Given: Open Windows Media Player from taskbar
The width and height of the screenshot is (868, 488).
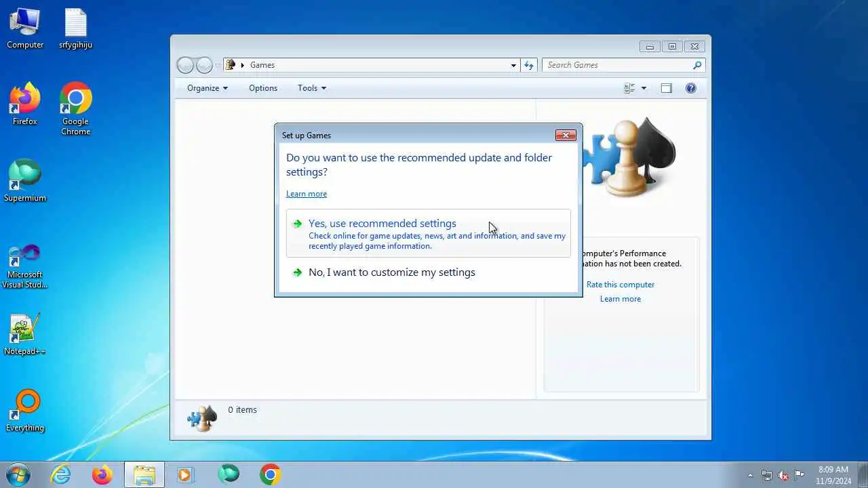Looking at the screenshot, I should point(185,474).
